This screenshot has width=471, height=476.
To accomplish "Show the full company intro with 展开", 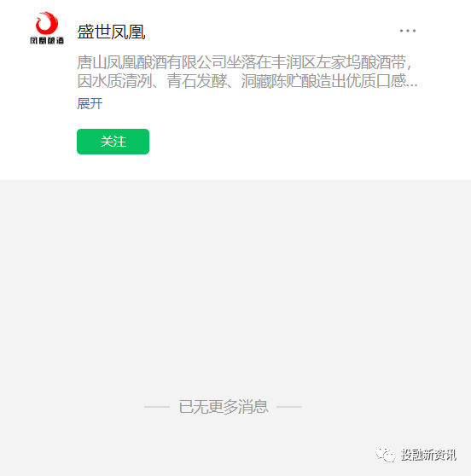I will pyautogui.click(x=90, y=104).
